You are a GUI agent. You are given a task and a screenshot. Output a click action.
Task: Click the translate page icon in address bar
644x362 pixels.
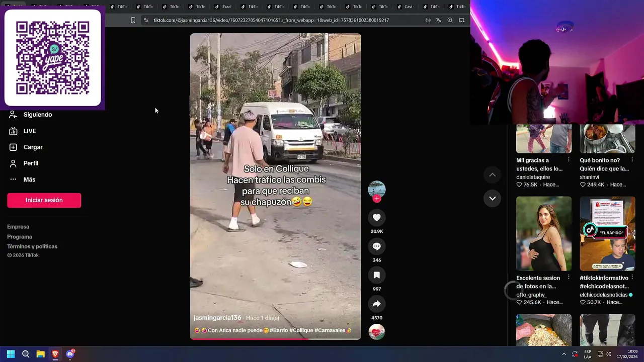click(x=439, y=20)
